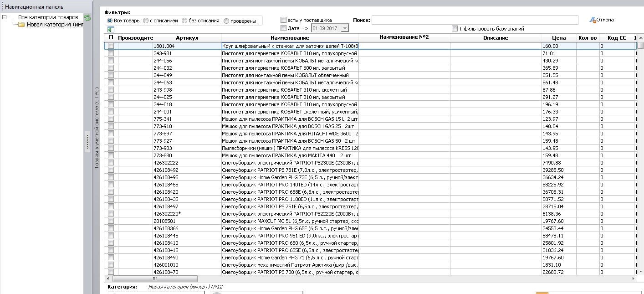Select article cell 773-910
Image resolution: width=644 pixels, height=294 pixels.
[x=187, y=126]
